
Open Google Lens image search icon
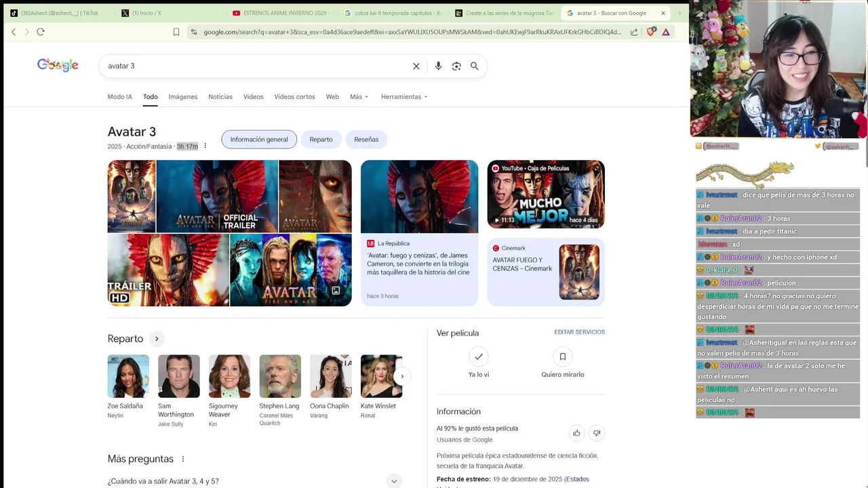(456, 66)
